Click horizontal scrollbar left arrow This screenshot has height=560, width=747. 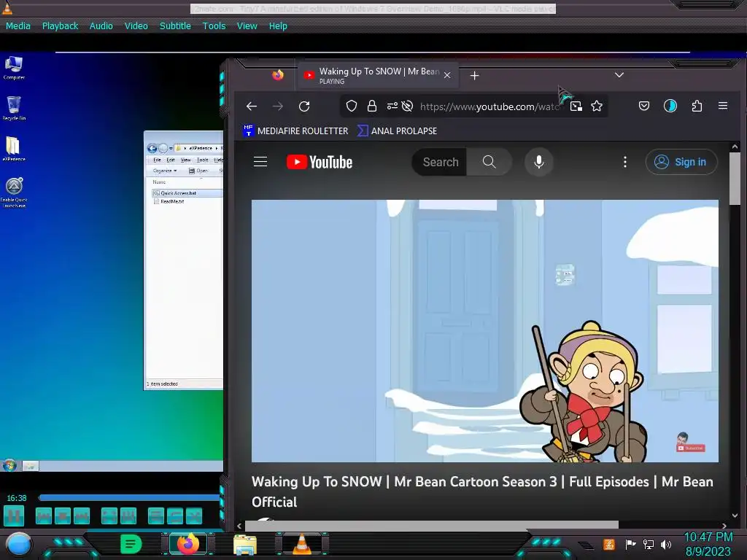click(x=239, y=526)
